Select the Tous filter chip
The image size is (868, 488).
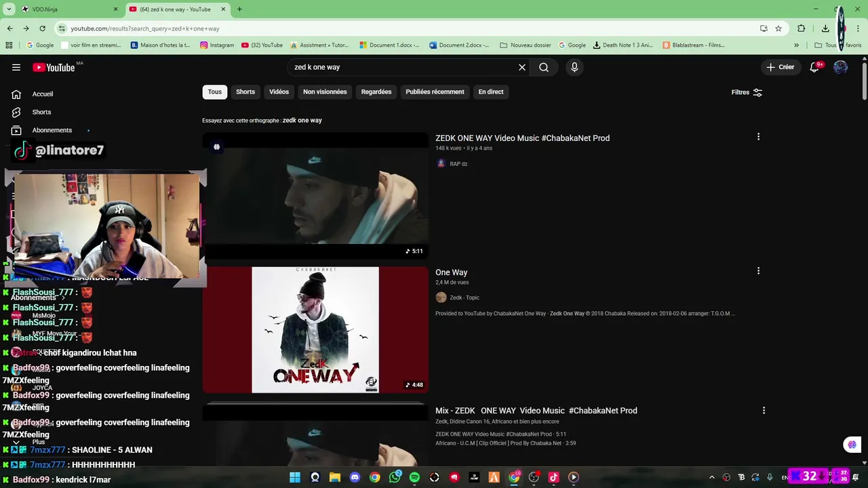pos(214,91)
